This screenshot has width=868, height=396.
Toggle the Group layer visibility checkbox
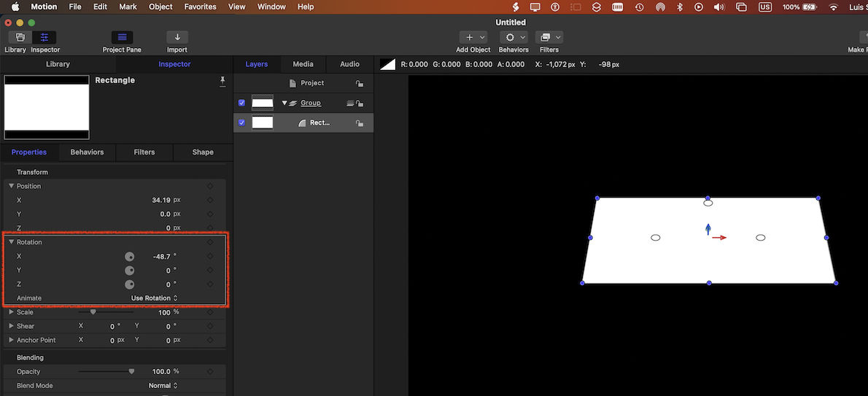pyautogui.click(x=241, y=103)
